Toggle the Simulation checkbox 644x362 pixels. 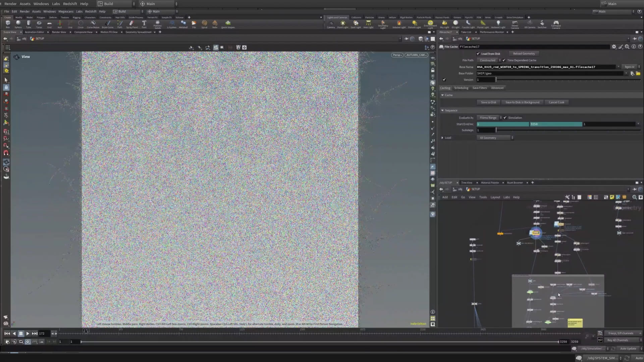(x=505, y=118)
